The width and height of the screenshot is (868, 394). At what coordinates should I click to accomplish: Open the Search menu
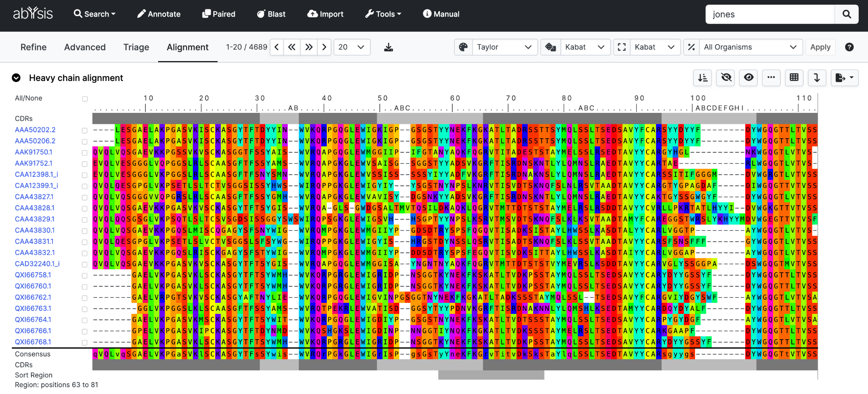tap(95, 14)
